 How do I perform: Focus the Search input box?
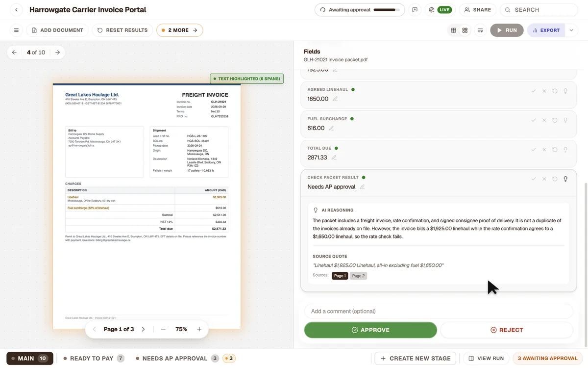539,10
